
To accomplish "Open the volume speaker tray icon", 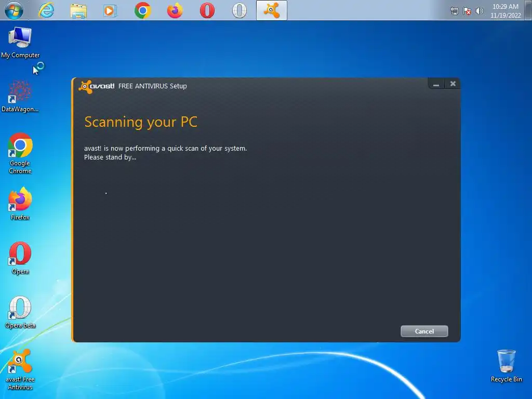I will point(480,11).
